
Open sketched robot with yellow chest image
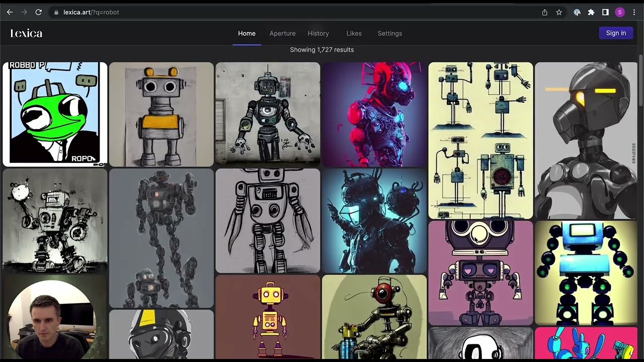tap(162, 114)
